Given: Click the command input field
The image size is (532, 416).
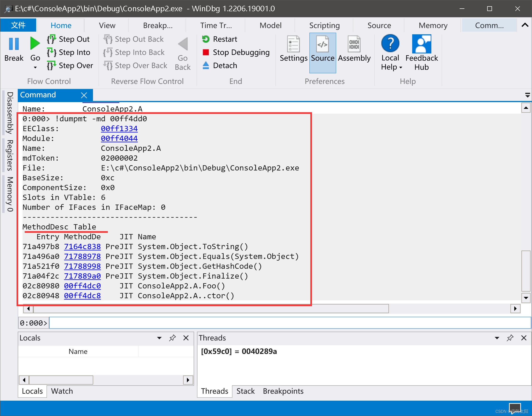Looking at the screenshot, I should 289,323.
